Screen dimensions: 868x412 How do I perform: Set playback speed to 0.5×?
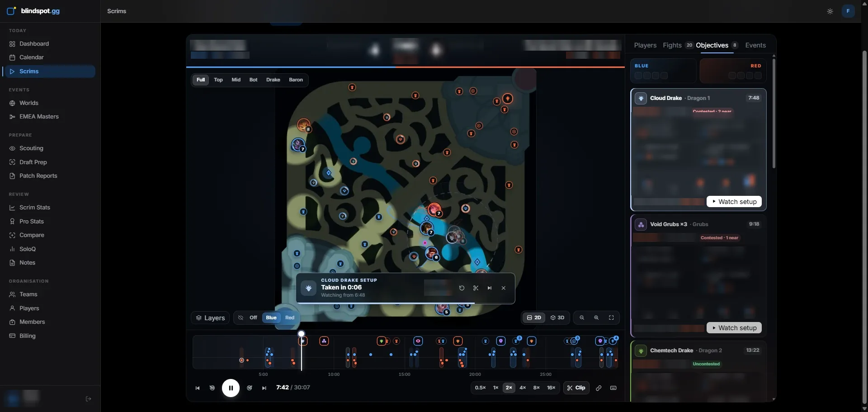pos(480,388)
